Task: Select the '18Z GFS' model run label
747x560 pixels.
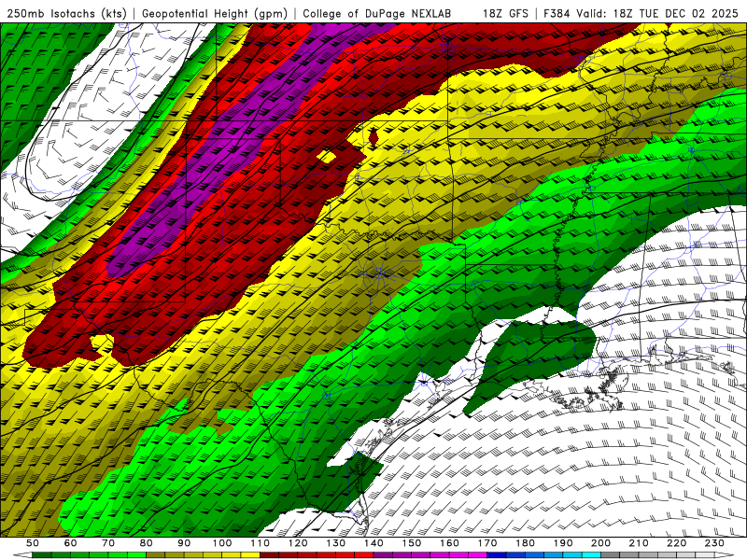Action: click(x=505, y=13)
